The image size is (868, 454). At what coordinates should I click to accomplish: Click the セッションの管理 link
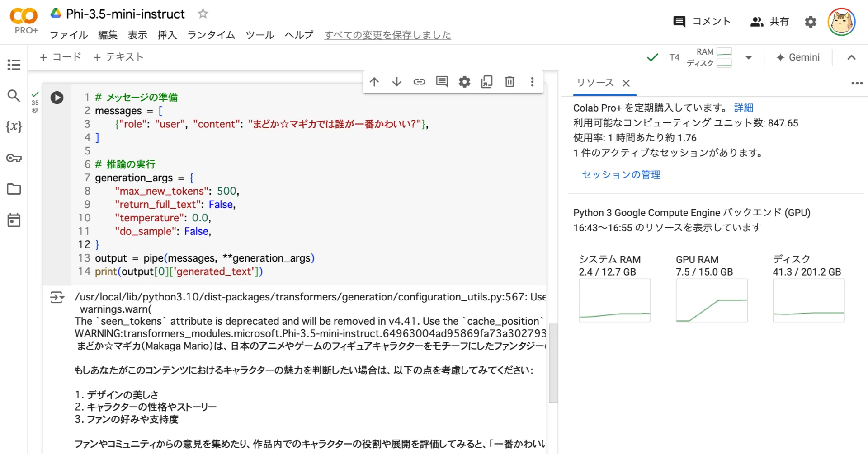coord(621,175)
